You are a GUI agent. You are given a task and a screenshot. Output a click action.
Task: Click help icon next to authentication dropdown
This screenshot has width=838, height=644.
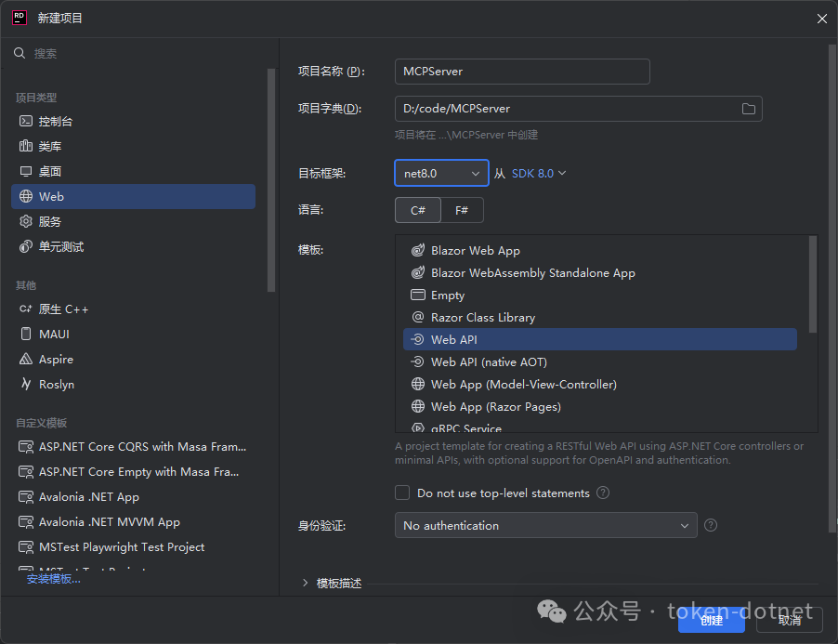click(x=711, y=525)
